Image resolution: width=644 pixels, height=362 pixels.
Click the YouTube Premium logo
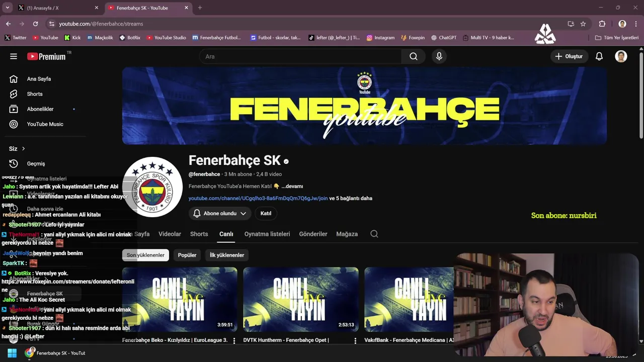46,56
